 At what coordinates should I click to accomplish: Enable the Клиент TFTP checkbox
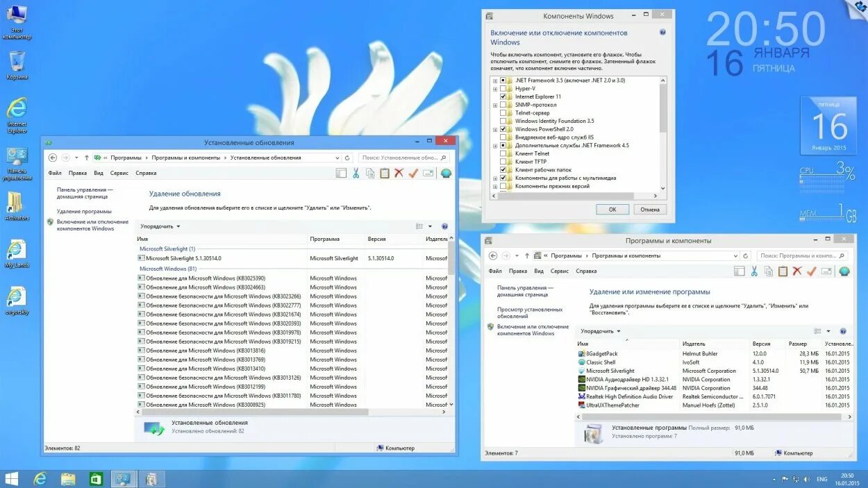tap(503, 162)
